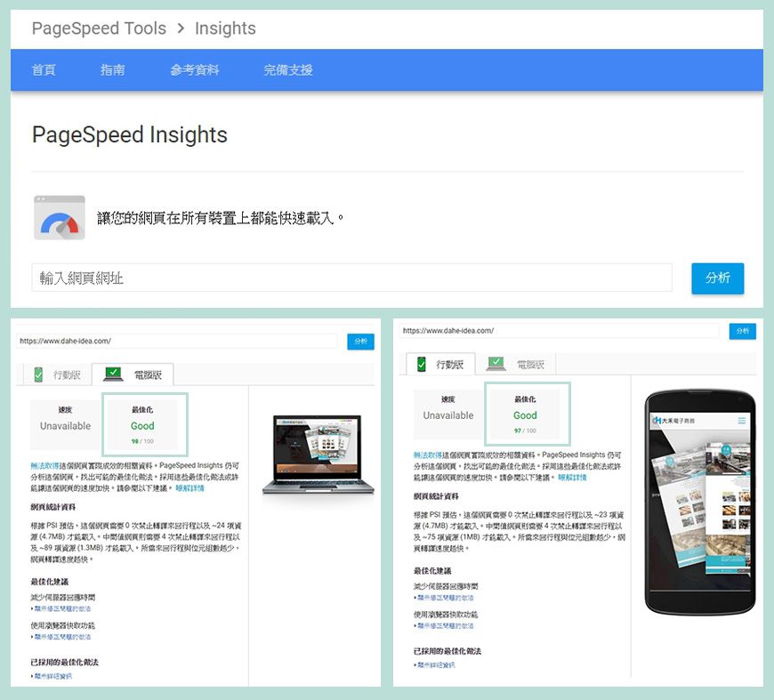Click the 最佳化建議 heading in the mobile result
The height and width of the screenshot is (700, 774).
tap(432, 571)
